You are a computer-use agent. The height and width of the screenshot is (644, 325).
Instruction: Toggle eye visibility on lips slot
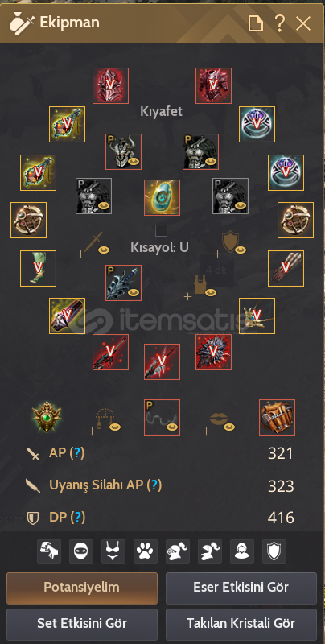tap(229, 427)
